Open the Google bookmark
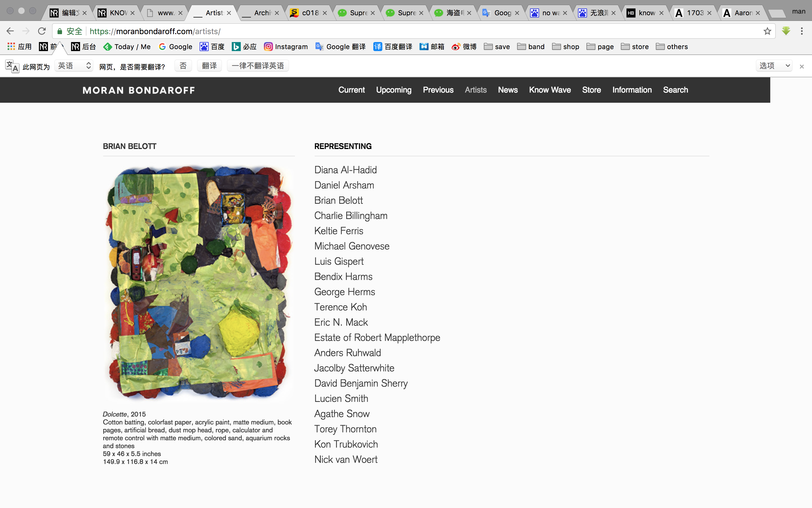Viewport: 812px width, 508px height. tap(175, 47)
